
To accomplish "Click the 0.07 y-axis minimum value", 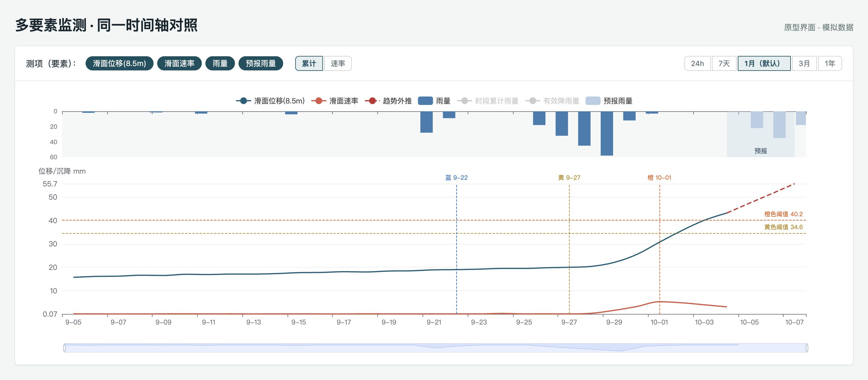I will [50, 314].
